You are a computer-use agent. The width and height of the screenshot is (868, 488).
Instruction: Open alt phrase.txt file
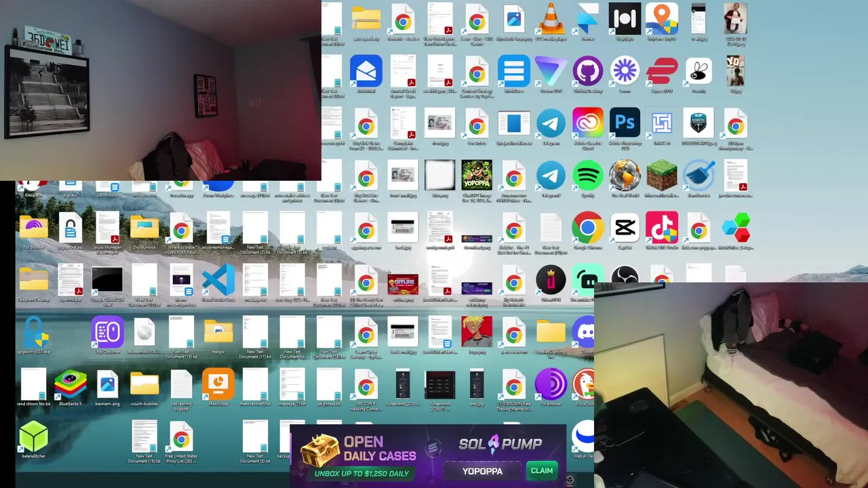click(x=329, y=385)
